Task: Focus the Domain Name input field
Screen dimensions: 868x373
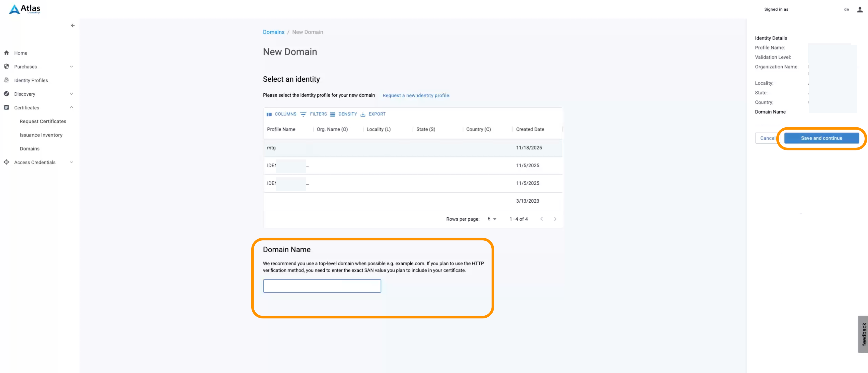Action: click(x=322, y=286)
